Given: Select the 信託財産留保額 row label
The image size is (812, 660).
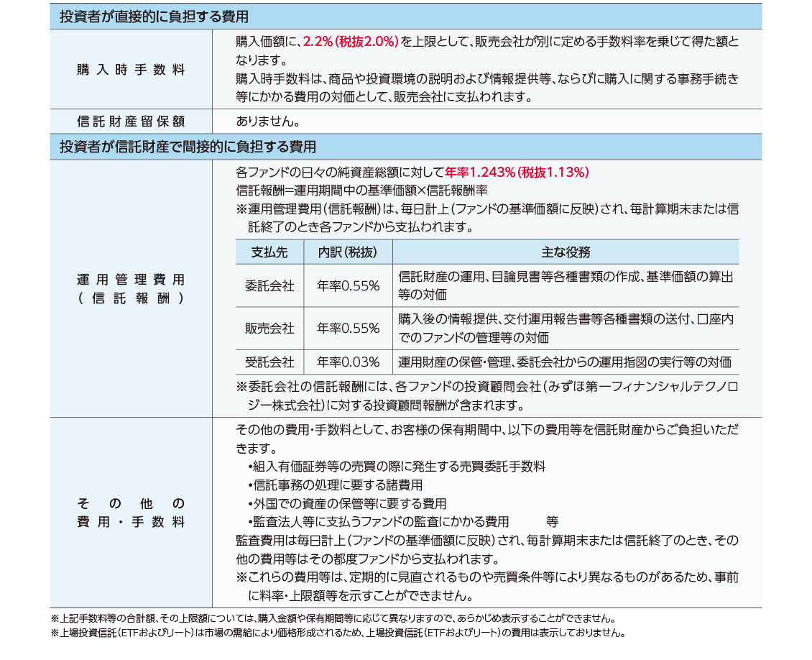Looking at the screenshot, I should pyautogui.click(x=131, y=122).
